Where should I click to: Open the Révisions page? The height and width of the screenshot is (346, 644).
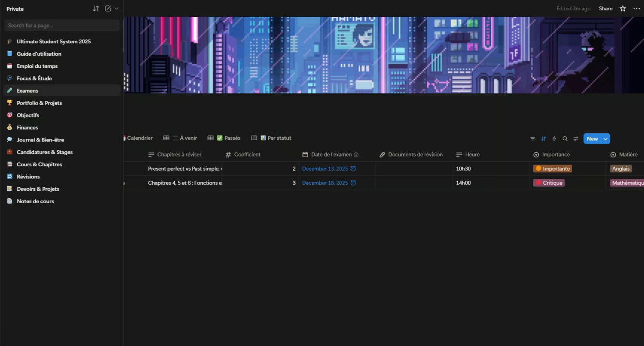62,177
